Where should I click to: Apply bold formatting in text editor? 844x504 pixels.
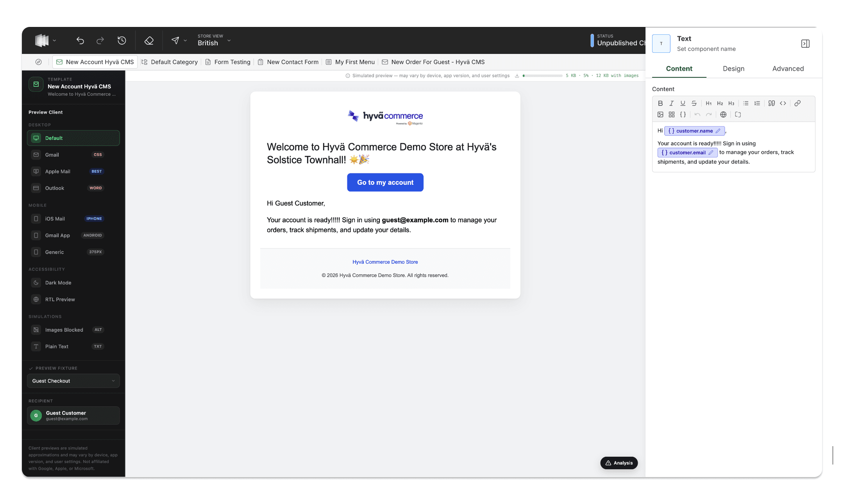660,103
